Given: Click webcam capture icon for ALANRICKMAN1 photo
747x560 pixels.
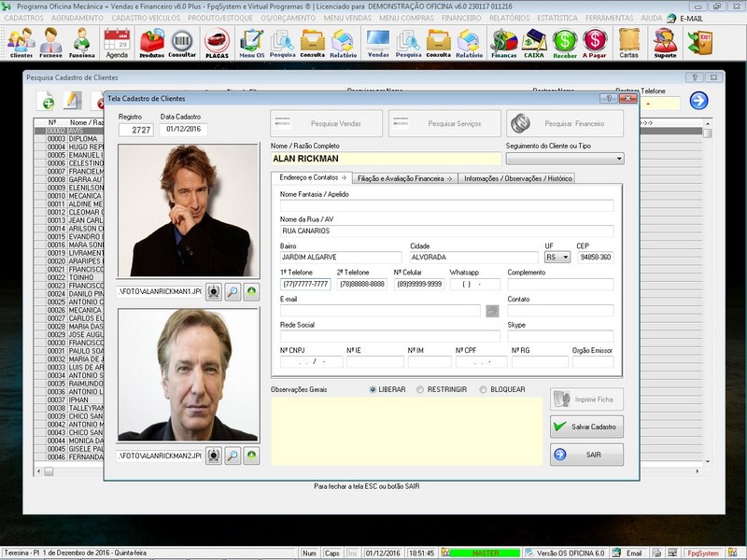Looking at the screenshot, I should tap(214, 291).
